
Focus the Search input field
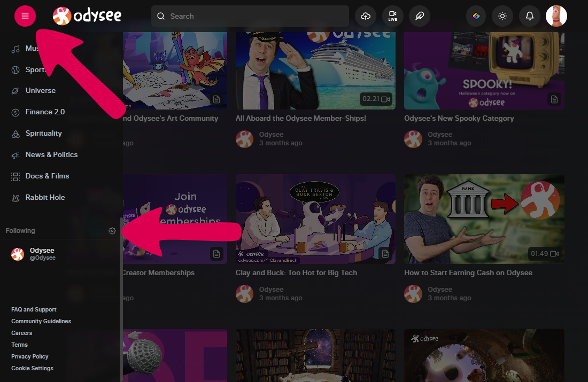(x=250, y=16)
